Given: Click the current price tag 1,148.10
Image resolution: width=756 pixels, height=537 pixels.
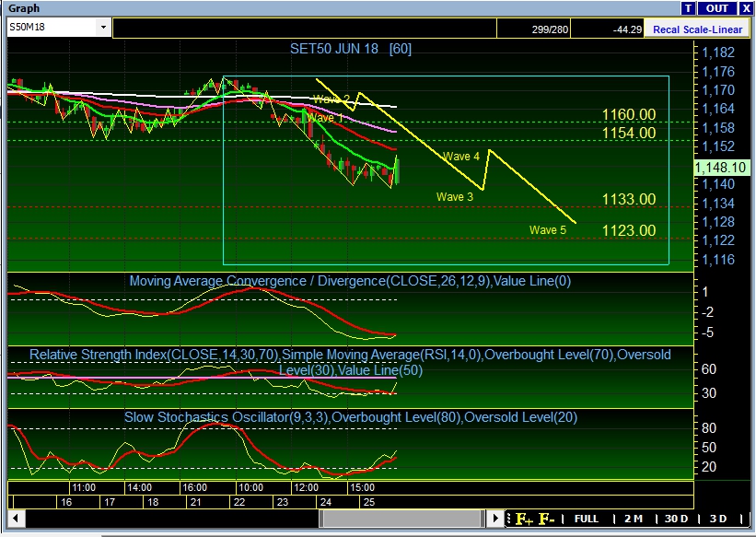Looking at the screenshot, I should point(722,168).
